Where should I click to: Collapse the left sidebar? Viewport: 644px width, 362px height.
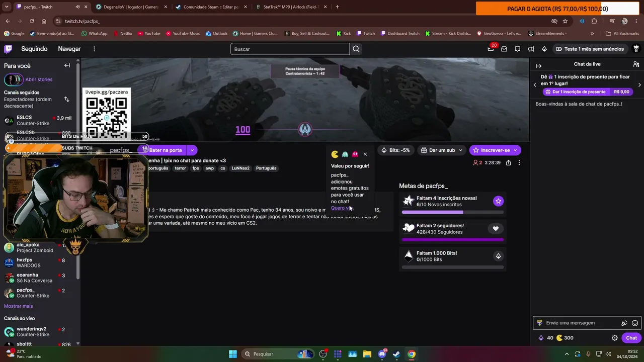tap(67, 65)
